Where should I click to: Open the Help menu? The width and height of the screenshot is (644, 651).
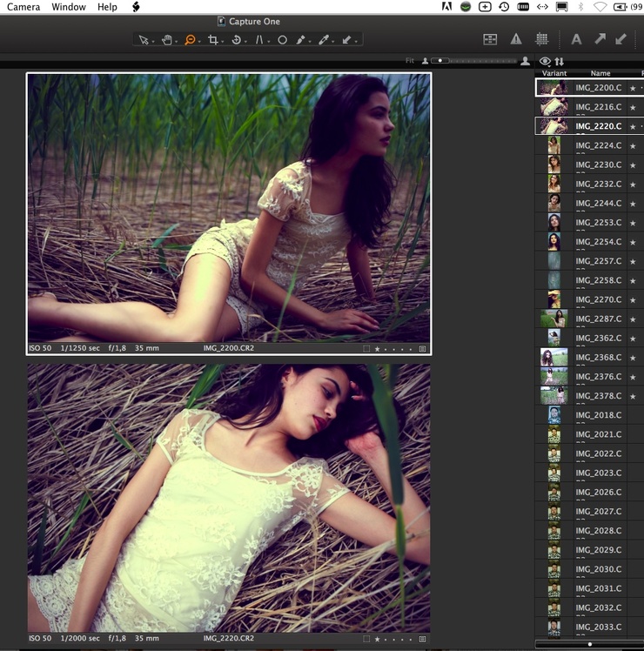pos(107,7)
